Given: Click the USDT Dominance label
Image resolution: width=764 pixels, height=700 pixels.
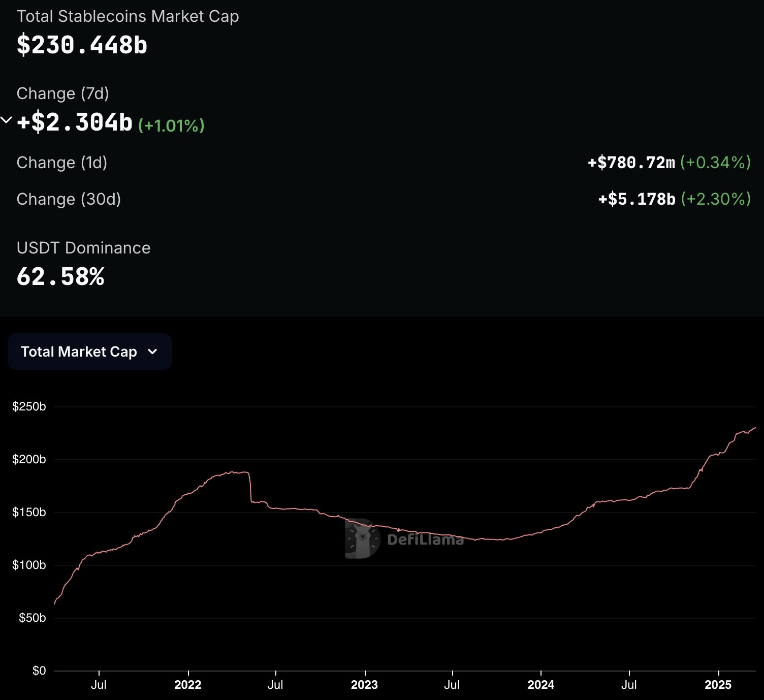Looking at the screenshot, I should coord(83,248).
